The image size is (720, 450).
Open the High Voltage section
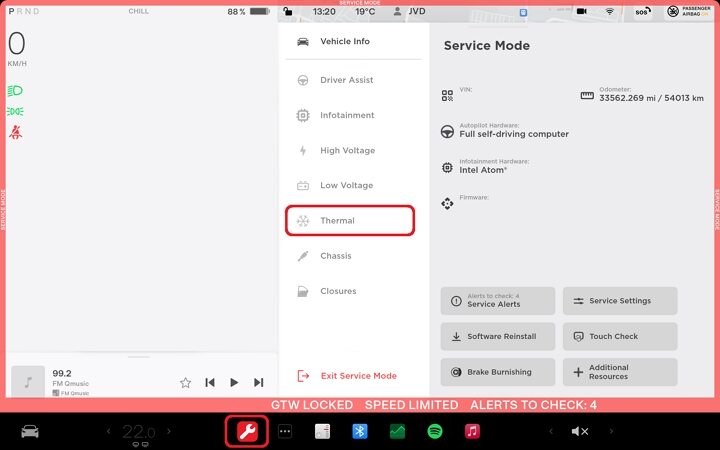click(347, 151)
